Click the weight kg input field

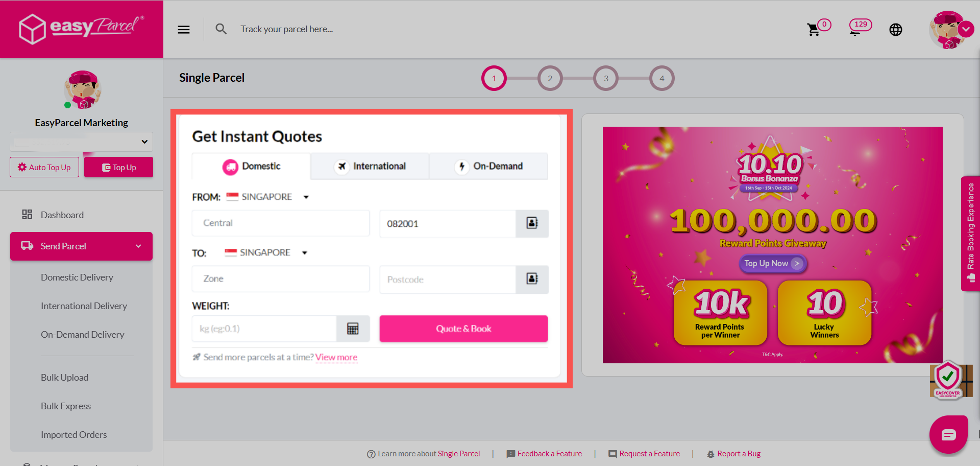tap(264, 329)
